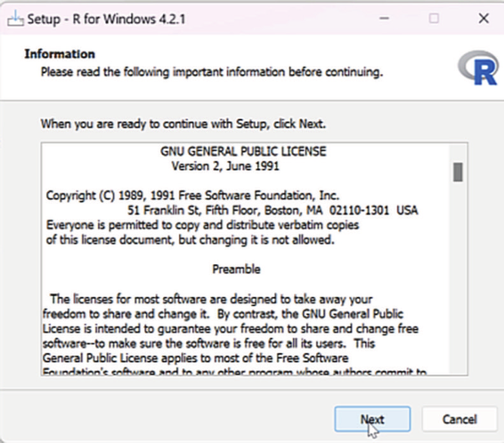Click 'Please read the following important information' text

point(212,72)
